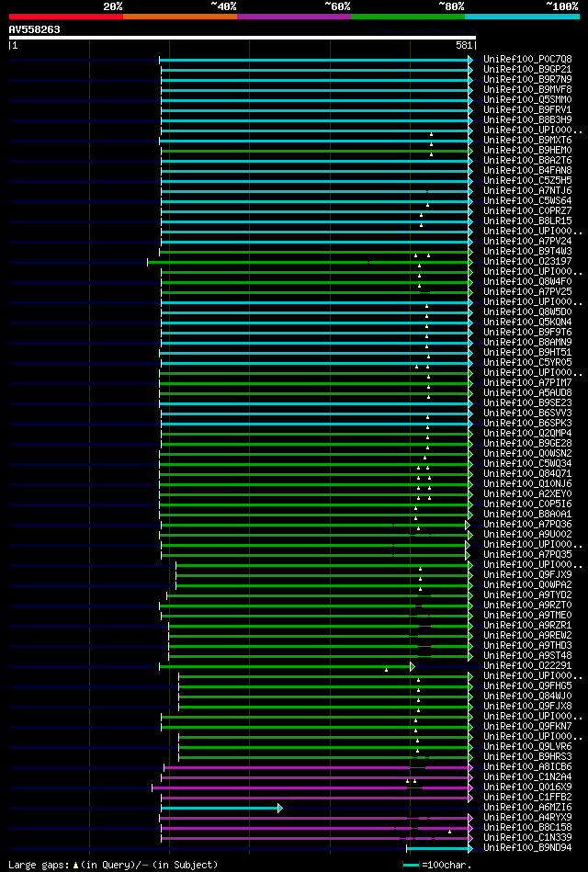Open hit UniRef100_B9HEM0
Viewport: 588px width, 872px height.
[527, 151]
